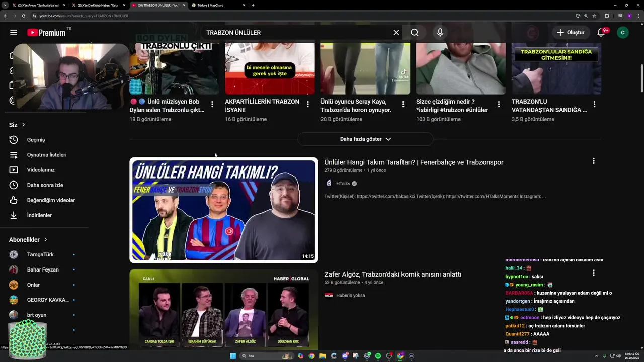Screen dimensions: 644x362
Task: Open the HTalks channel link
Action: (343, 184)
